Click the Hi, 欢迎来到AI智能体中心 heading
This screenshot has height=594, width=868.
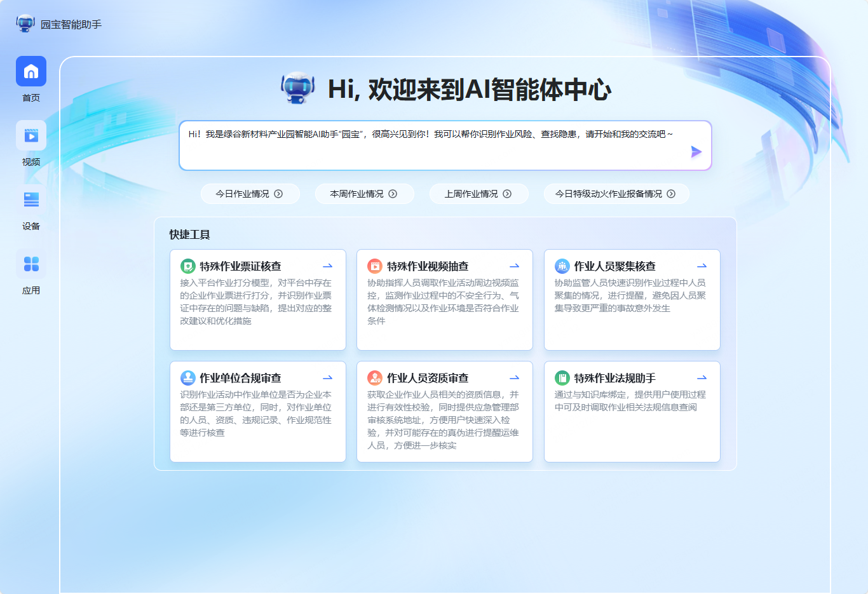click(x=470, y=90)
